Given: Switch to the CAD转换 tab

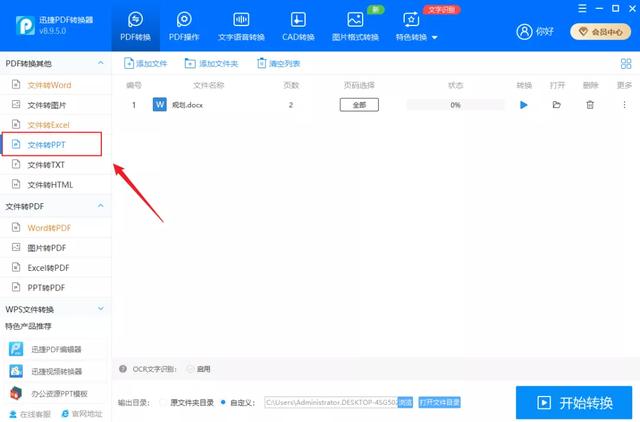Looking at the screenshot, I should [x=298, y=26].
